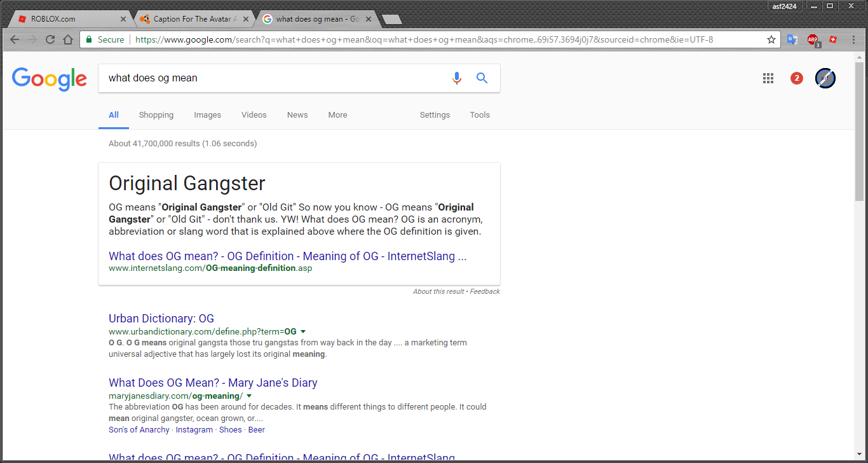
Task: Click the scrollbar up arrow
Action: tap(860, 57)
